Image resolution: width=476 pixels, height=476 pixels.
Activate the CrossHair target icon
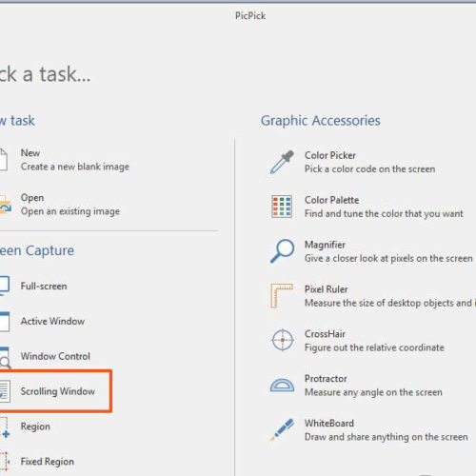[283, 340]
